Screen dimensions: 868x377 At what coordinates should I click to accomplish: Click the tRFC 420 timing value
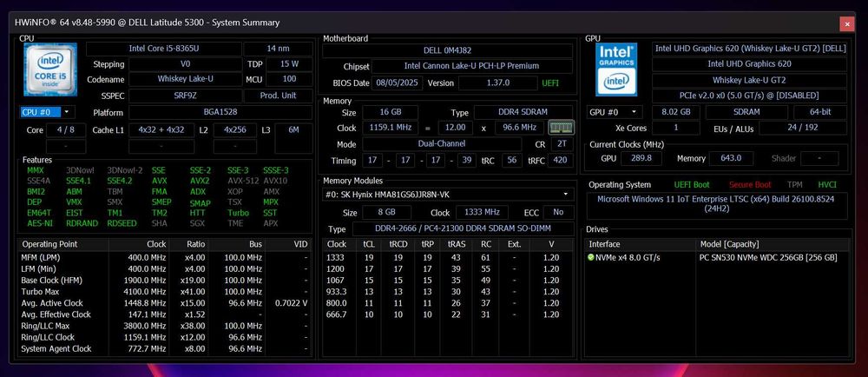click(x=559, y=161)
